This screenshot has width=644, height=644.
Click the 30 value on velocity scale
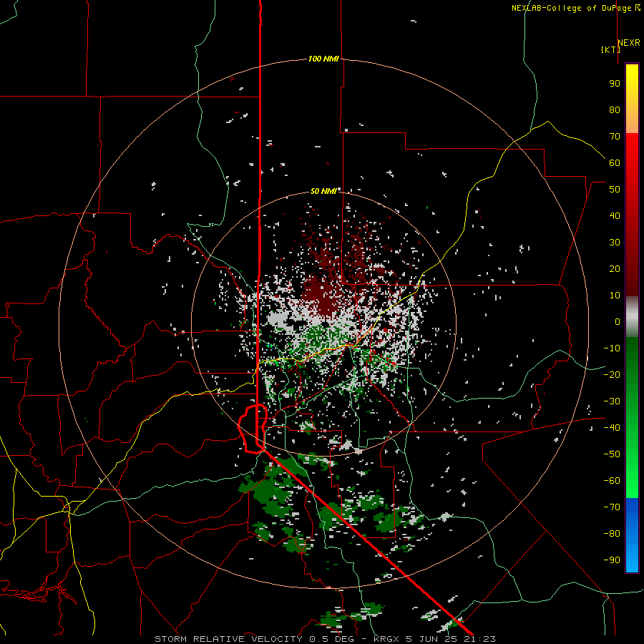tap(615, 243)
